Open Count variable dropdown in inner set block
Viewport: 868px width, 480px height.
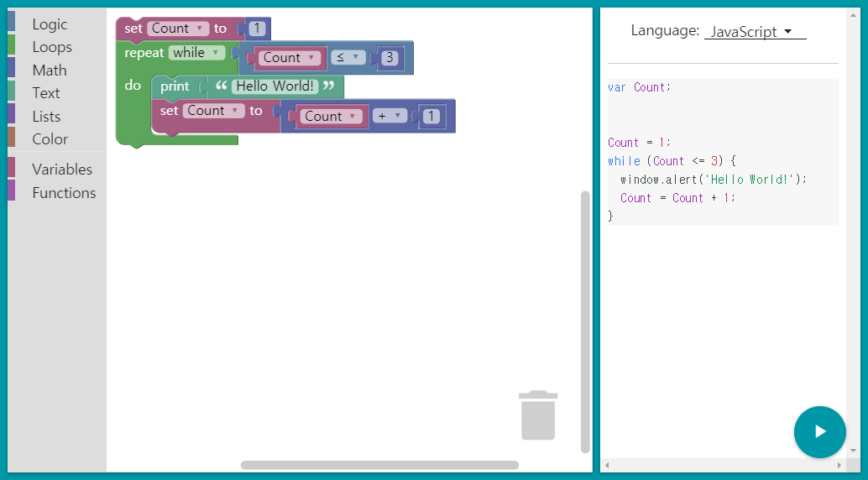[214, 111]
